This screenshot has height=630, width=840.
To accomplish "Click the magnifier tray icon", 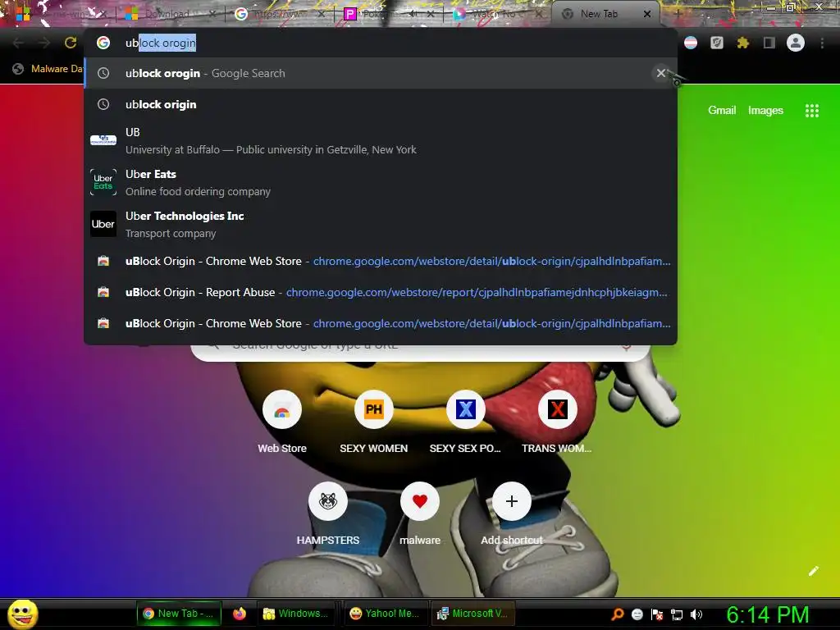I will 617,614.
